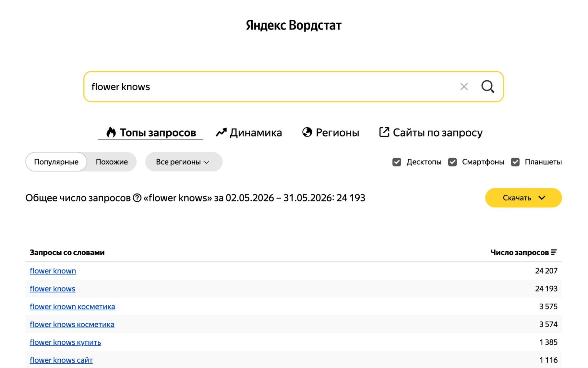Open the Топы запросов tab
588x368 pixels.
[151, 133]
